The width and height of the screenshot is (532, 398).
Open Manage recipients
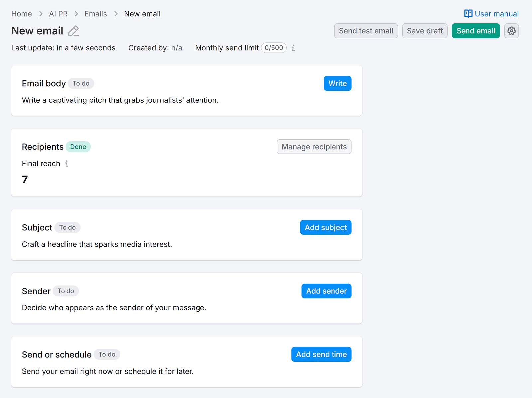tap(314, 146)
